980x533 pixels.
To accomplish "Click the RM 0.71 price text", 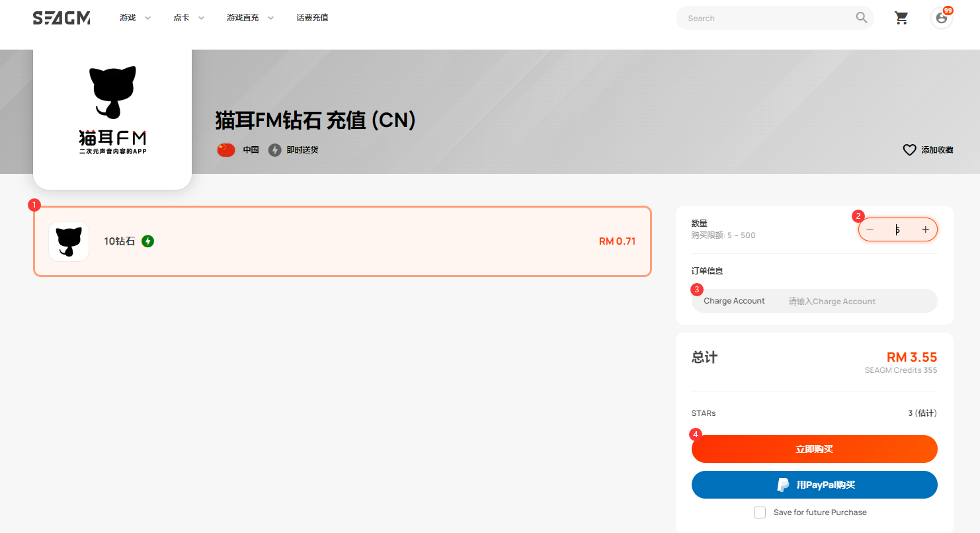I will point(617,241).
